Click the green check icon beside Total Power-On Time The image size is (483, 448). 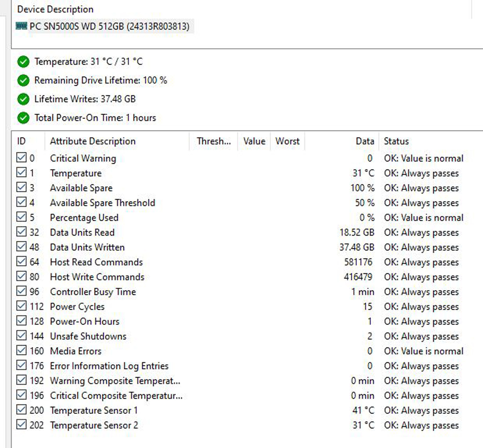[x=23, y=118]
